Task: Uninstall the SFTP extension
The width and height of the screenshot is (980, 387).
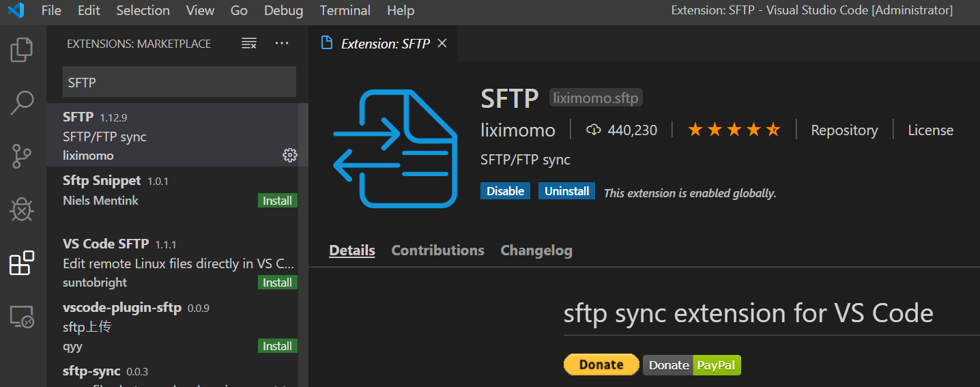Action: [566, 191]
